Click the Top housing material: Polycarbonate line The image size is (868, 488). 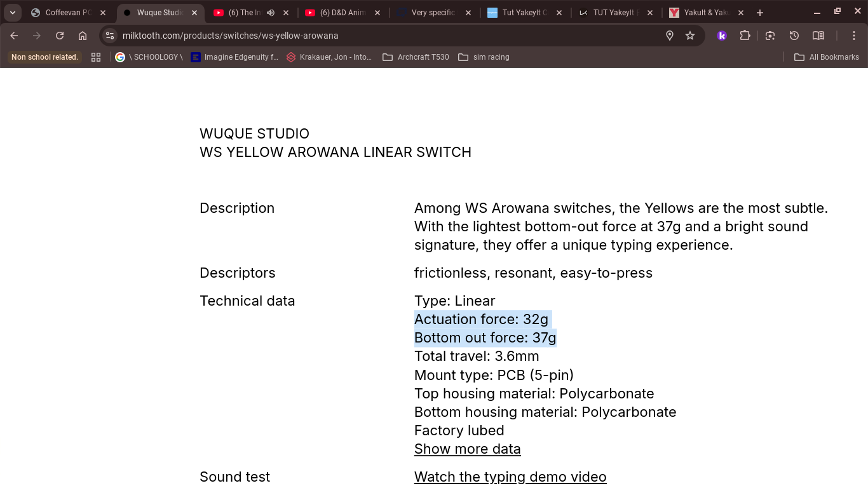[534, 393]
